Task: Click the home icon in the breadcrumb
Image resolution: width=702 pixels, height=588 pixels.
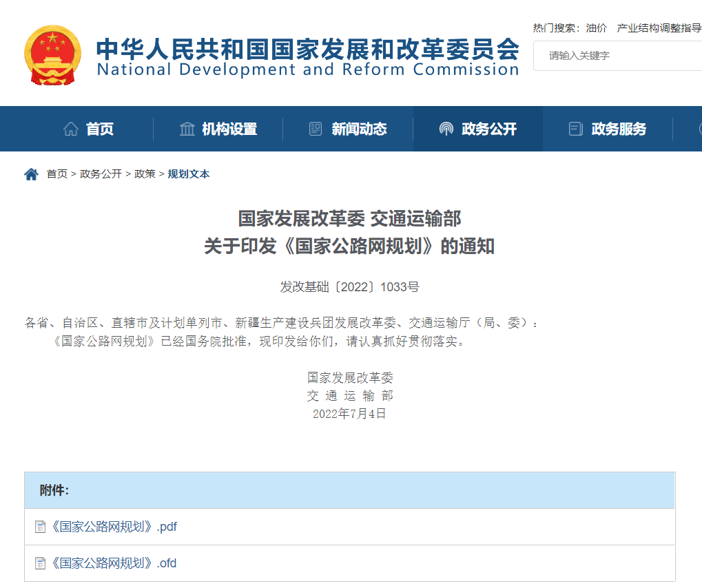Action: pos(30,174)
